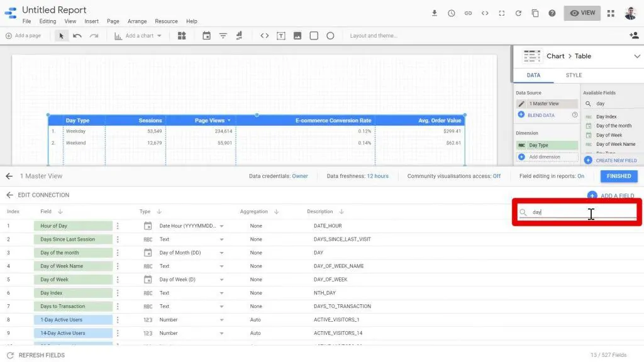Open the Type dropdown for Hour of Day
The height and width of the screenshot is (362, 644).
pyautogui.click(x=222, y=225)
